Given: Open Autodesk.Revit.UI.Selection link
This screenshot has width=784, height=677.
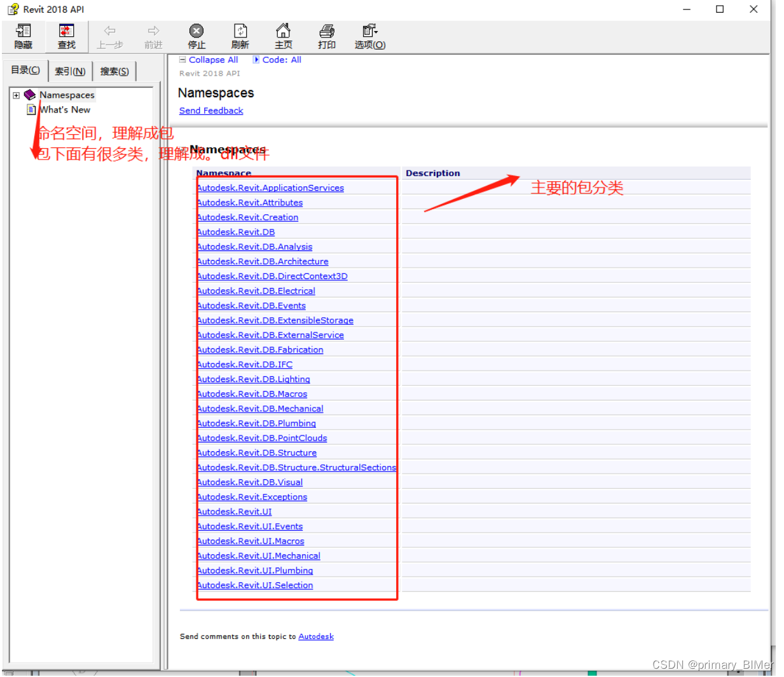Looking at the screenshot, I should (255, 585).
